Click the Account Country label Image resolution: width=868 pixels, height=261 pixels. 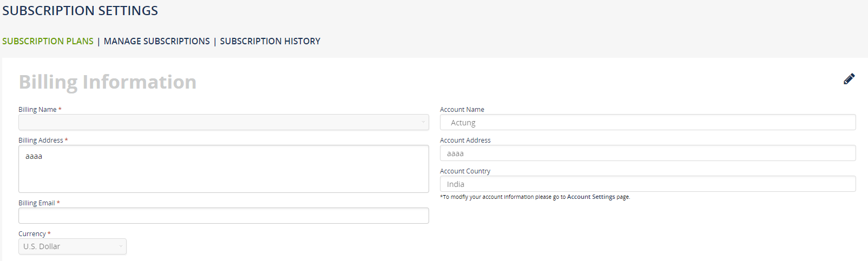[465, 171]
